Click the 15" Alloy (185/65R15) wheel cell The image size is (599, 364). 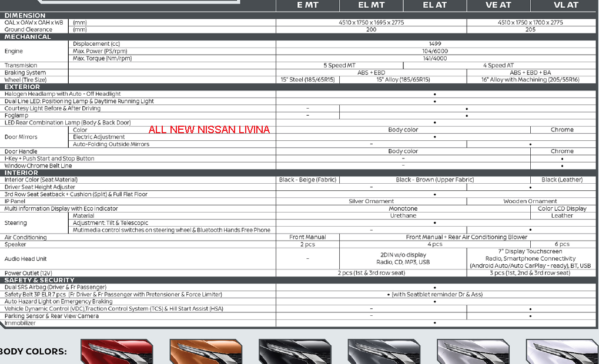(x=403, y=80)
